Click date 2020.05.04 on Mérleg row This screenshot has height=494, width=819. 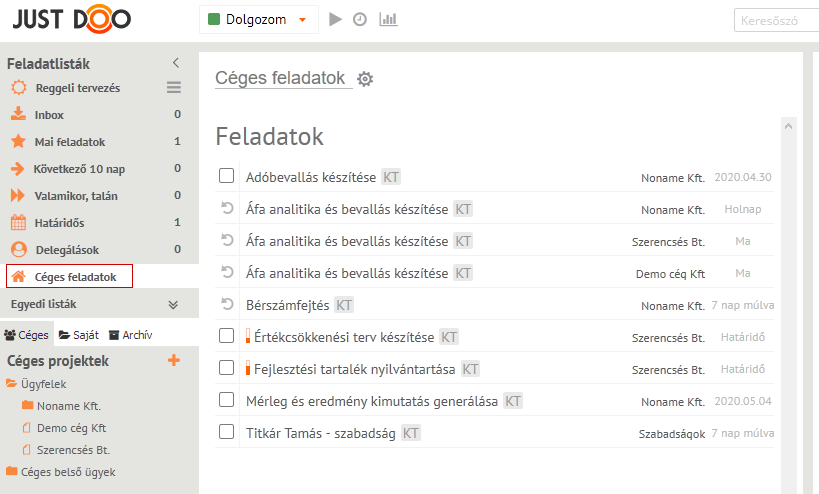[743, 402]
